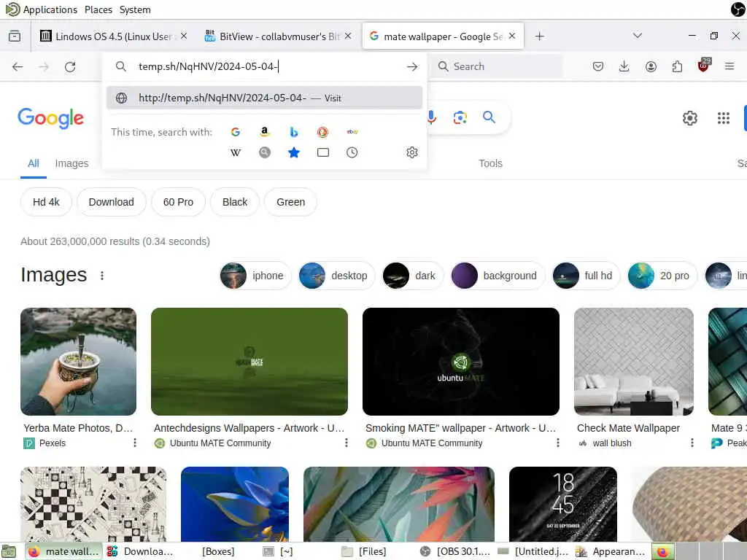This screenshot has height=560, width=747.
Task: Click into the Firefox Search box
Action: (498, 66)
